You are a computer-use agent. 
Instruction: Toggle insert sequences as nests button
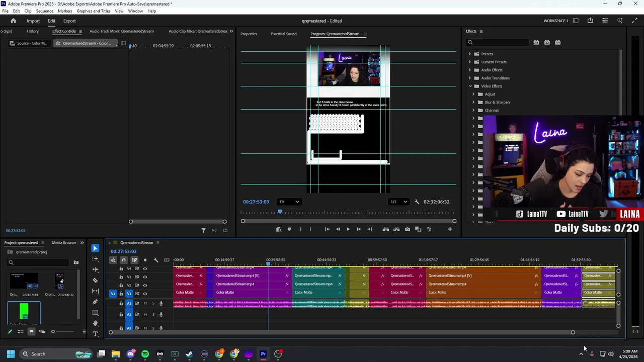coord(113,260)
